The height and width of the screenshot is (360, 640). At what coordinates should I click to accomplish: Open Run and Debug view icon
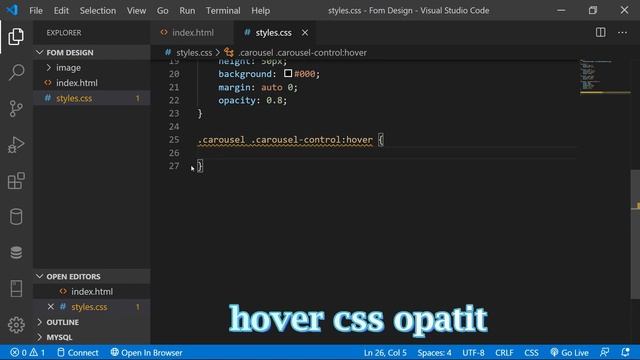pos(16,145)
